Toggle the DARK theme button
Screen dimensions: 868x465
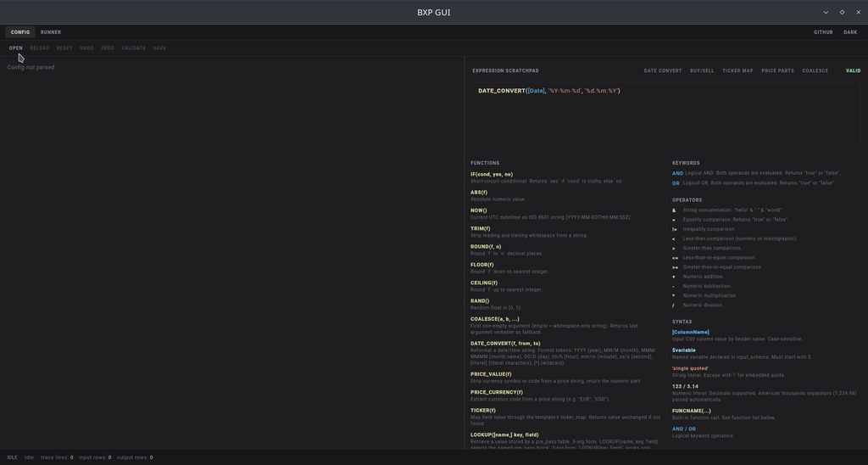[x=850, y=32]
